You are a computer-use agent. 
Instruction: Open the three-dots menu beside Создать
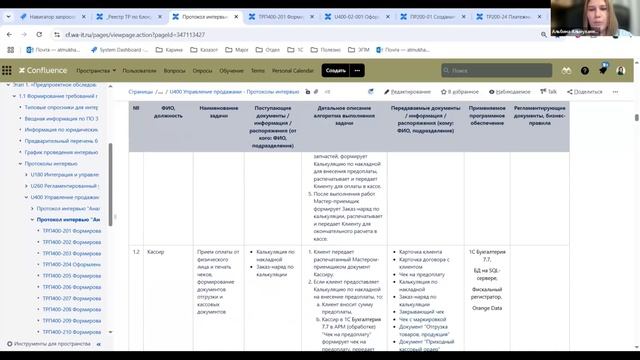click(357, 71)
